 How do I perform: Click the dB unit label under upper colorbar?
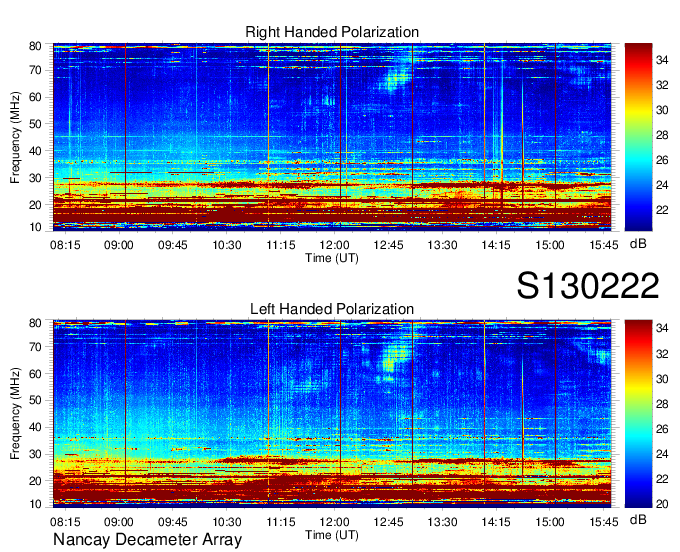[x=638, y=244]
